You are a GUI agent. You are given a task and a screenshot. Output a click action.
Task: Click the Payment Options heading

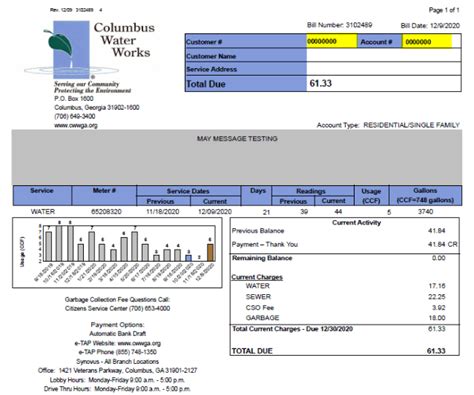(117, 325)
